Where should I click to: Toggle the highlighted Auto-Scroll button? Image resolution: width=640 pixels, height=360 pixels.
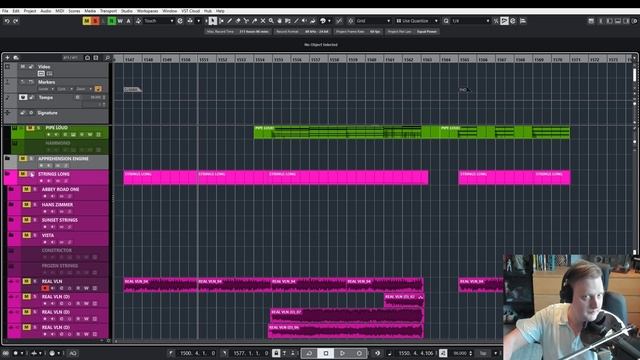[504, 21]
